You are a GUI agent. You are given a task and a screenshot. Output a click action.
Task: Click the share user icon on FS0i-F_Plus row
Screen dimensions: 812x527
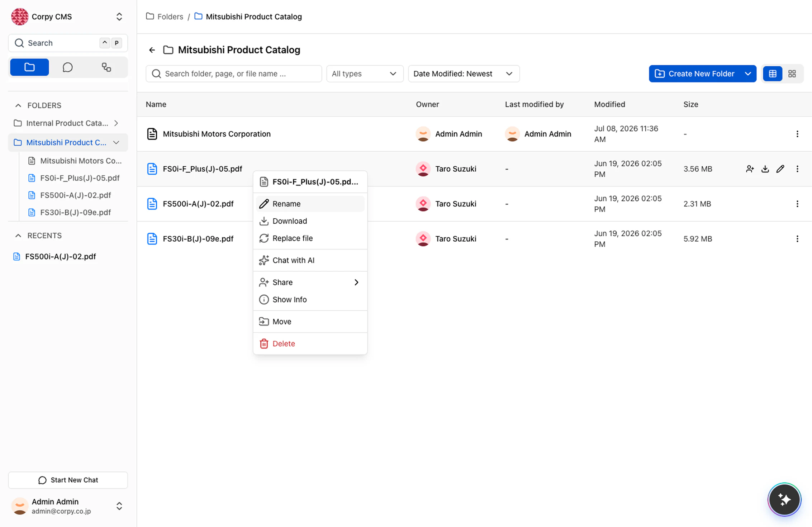(x=750, y=169)
